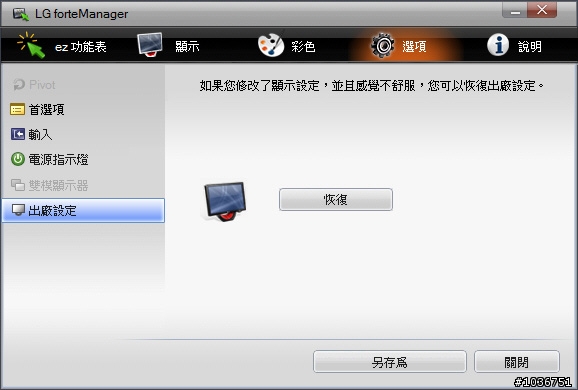Click the 關閉 button
The height and width of the screenshot is (390, 578).
(517, 362)
